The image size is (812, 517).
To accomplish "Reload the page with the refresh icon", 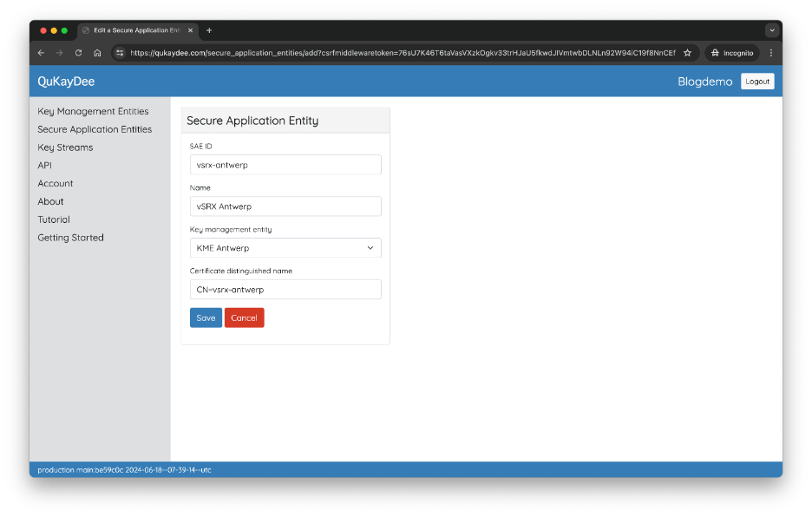I will [78, 53].
